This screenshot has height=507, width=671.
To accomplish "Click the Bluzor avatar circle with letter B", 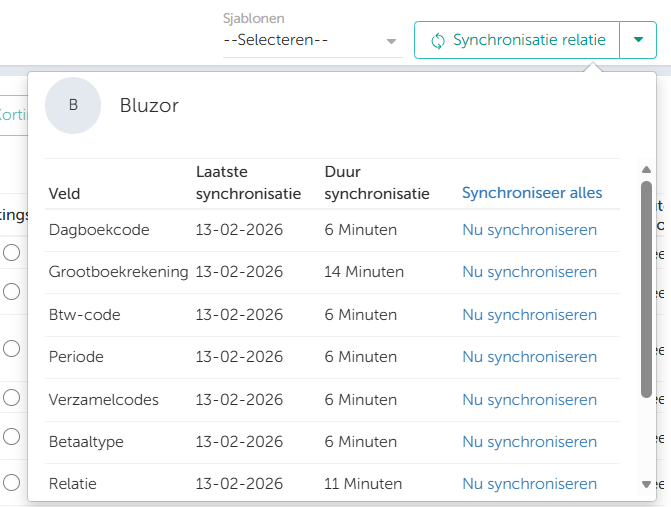I will click(x=73, y=105).
